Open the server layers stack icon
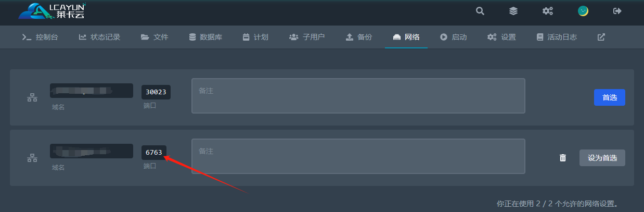 (513, 11)
